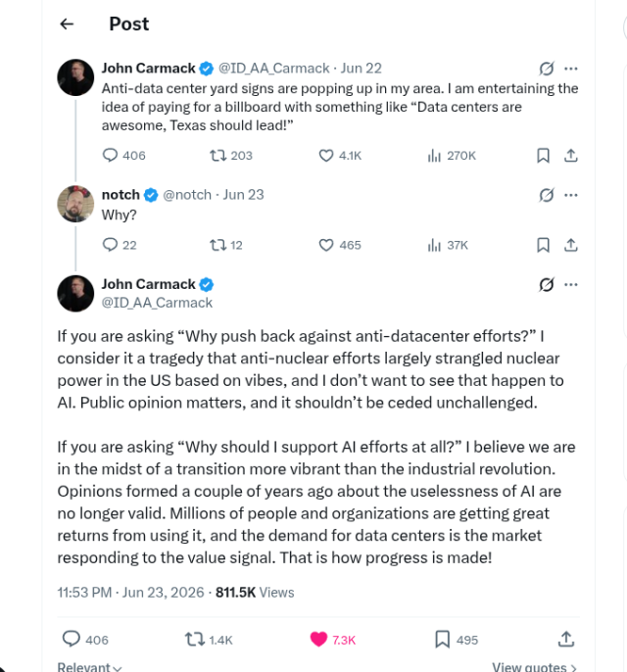Open the 11:53 PM Jun 23, 2026 timestamp
This screenshot has width=627, height=672.
coord(130,593)
